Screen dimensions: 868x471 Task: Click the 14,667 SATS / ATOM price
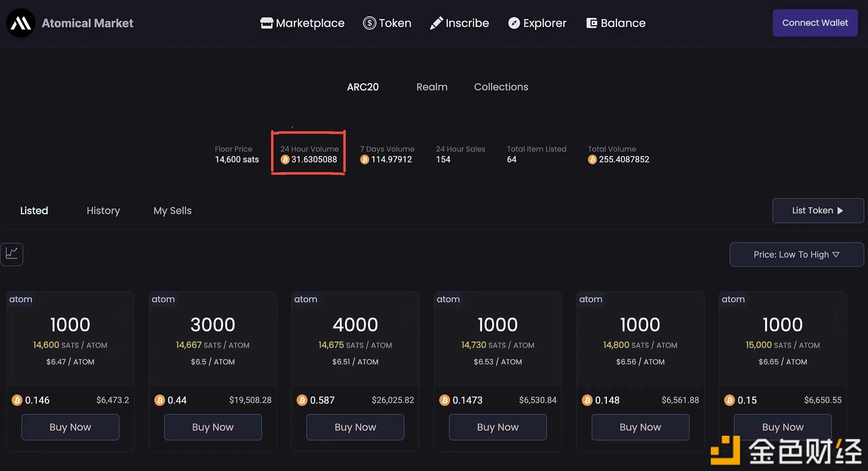pyautogui.click(x=213, y=345)
